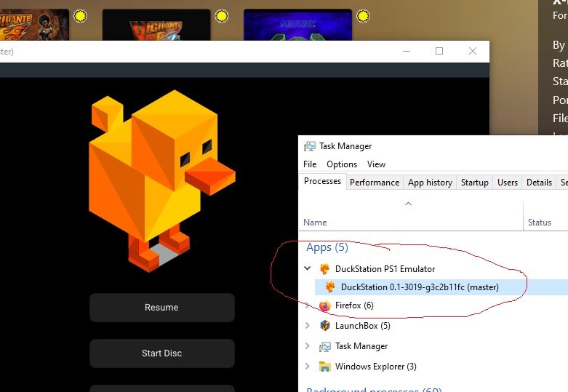Expand the Windows Explorer (3) group
The width and height of the screenshot is (568, 392).
click(x=307, y=367)
